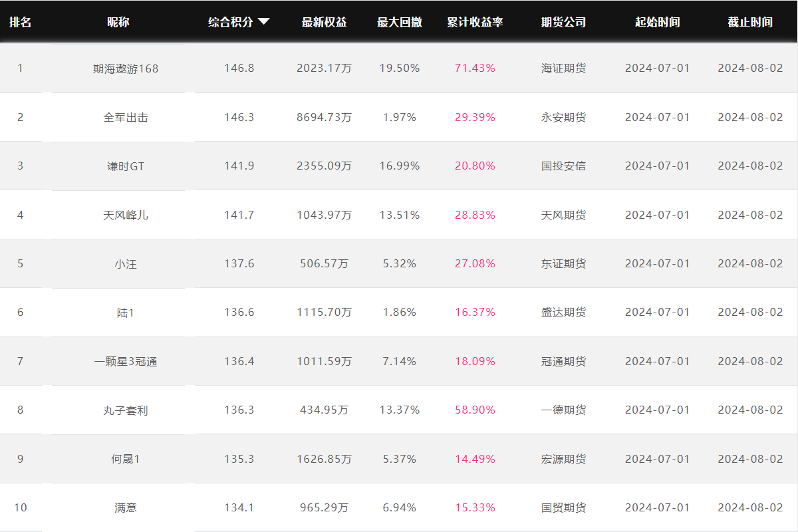Open trader 何晟1

coord(126,459)
